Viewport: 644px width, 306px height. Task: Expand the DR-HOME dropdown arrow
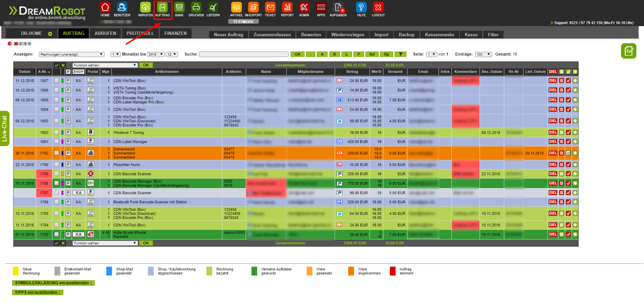(50, 34)
